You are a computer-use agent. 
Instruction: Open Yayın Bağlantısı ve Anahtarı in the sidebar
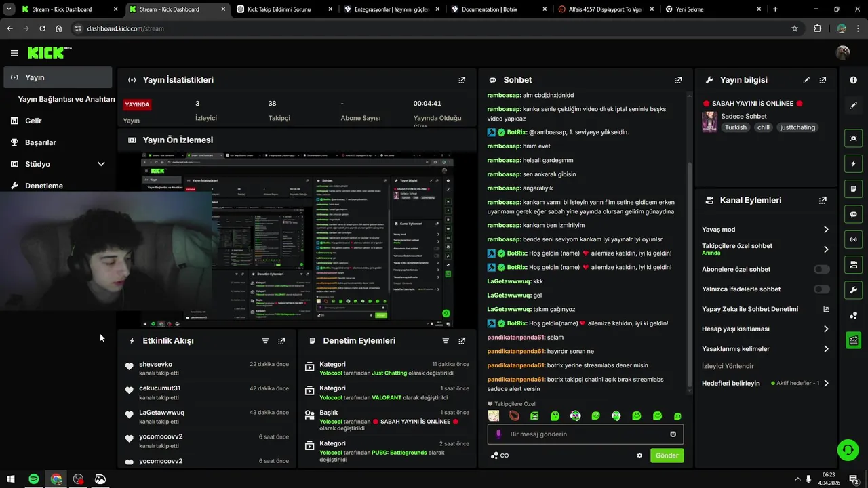(66, 99)
